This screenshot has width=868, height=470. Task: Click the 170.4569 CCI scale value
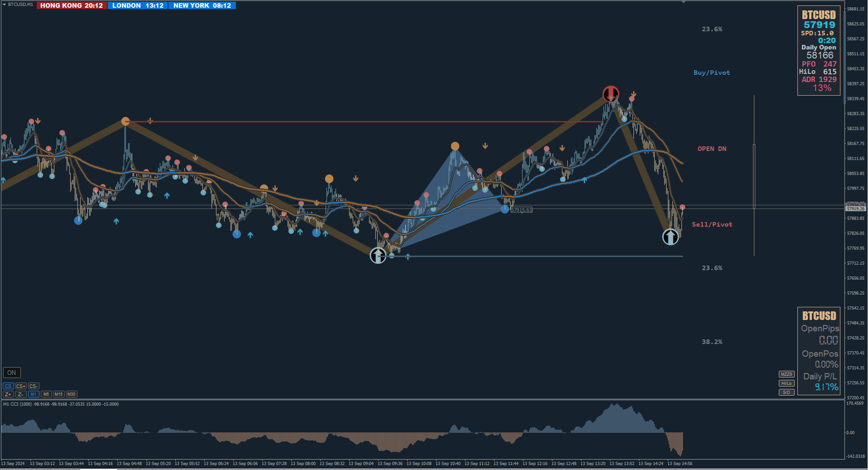tap(855, 403)
